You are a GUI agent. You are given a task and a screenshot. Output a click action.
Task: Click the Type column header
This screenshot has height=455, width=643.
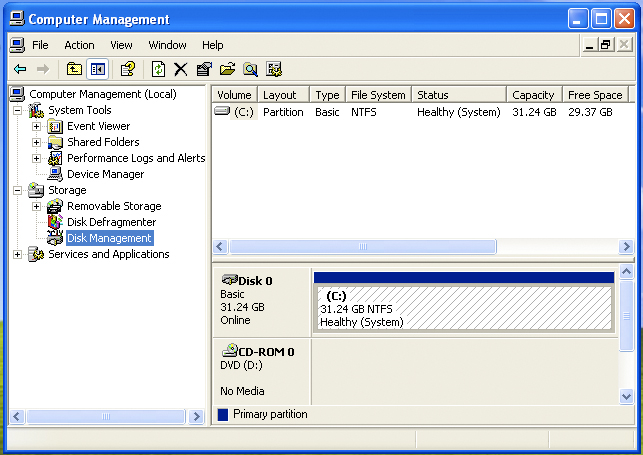(x=328, y=95)
